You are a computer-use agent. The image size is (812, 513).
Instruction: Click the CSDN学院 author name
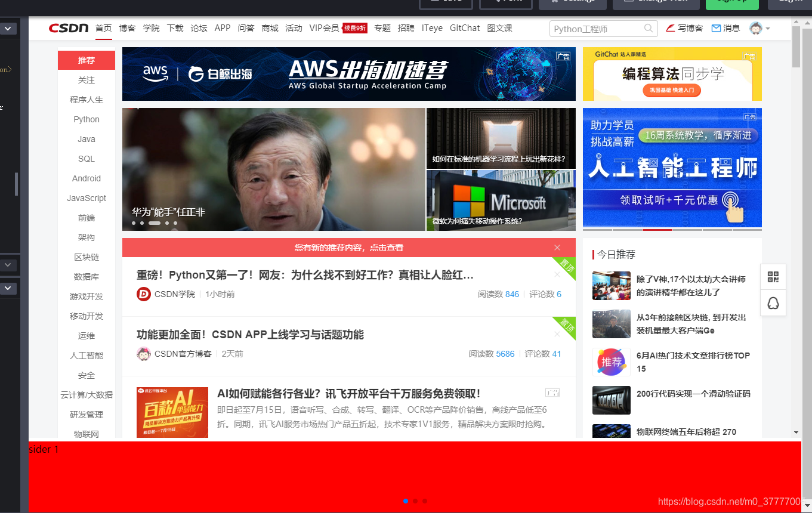click(174, 294)
